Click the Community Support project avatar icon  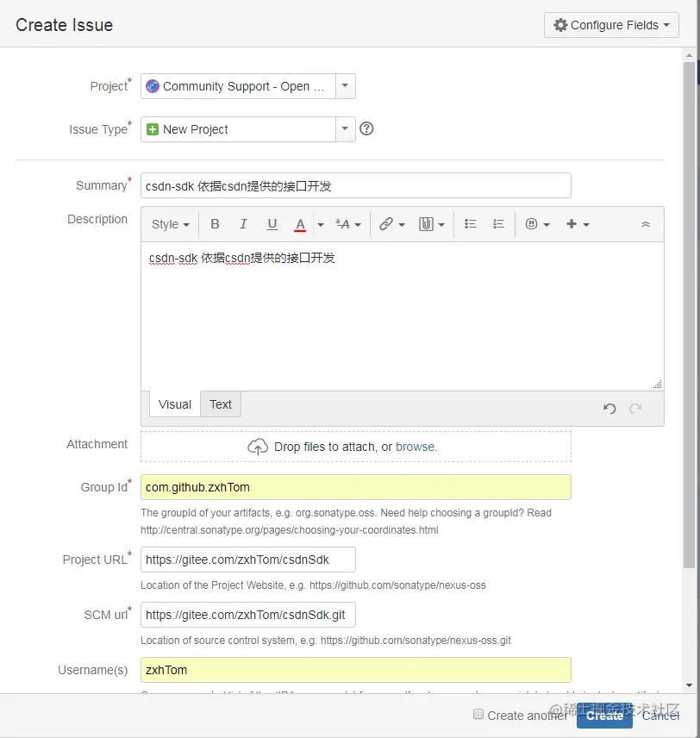pyautogui.click(x=153, y=86)
